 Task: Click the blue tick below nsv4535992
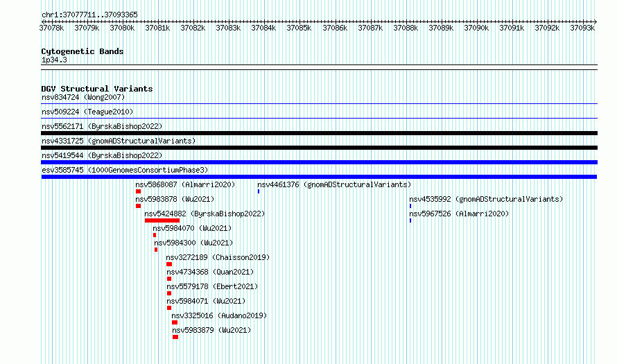pos(410,206)
